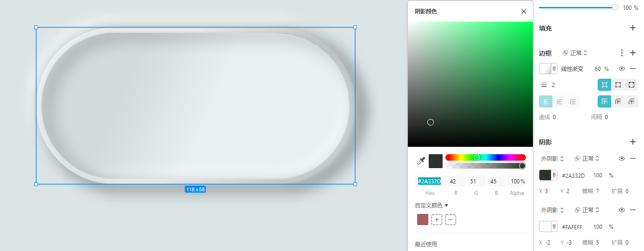Viewport: 644px width, 251px height.
Task: Hide the #2A332D shadow with the eye icon
Action: (x=622, y=158)
